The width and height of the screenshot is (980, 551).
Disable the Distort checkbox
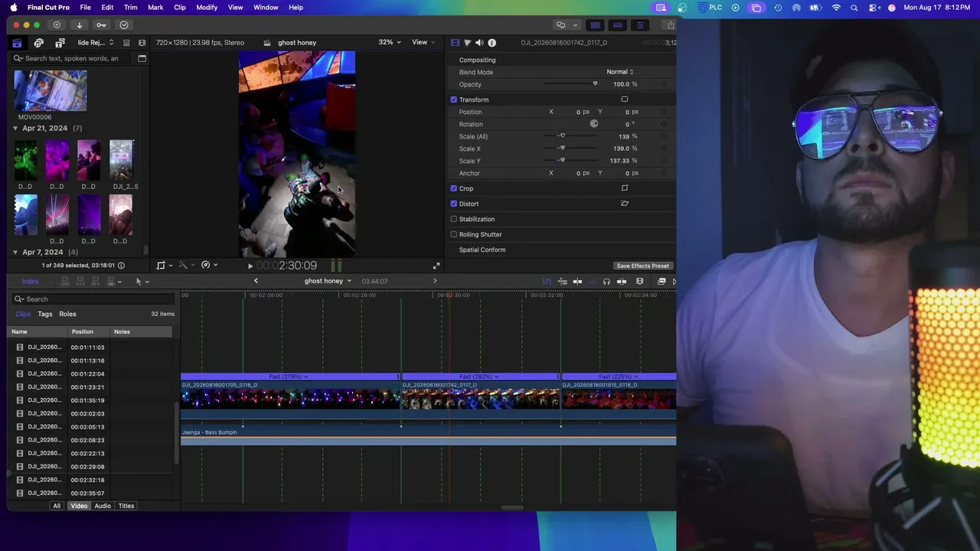pyautogui.click(x=454, y=204)
